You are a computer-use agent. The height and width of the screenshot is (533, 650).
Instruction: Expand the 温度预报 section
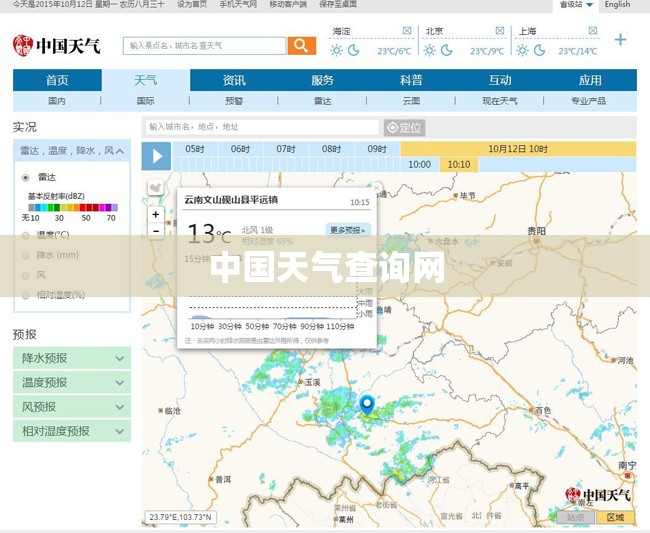[x=72, y=383]
